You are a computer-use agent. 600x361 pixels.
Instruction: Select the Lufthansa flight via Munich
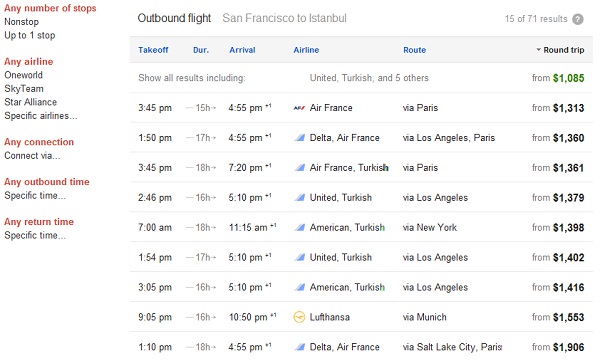click(x=361, y=317)
